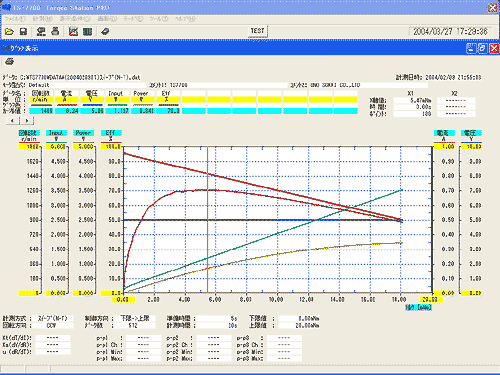Click the left arrow button under the data table
The height and width of the screenshot is (375, 500).
point(13,120)
